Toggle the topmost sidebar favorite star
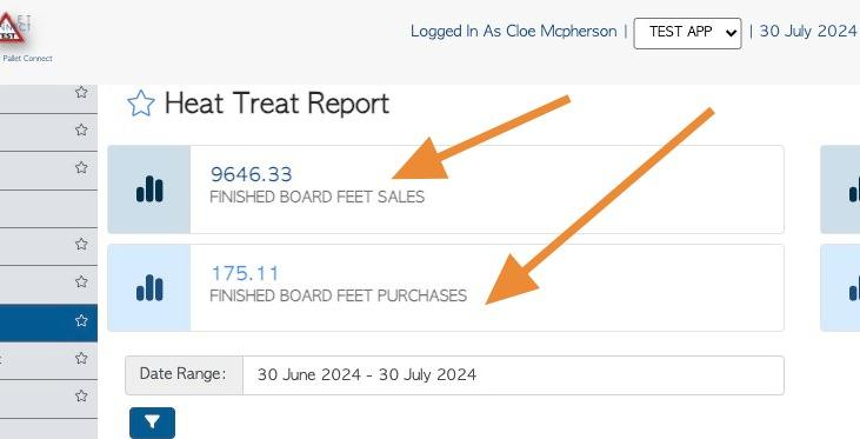The height and width of the screenshot is (439, 860). [x=81, y=92]
